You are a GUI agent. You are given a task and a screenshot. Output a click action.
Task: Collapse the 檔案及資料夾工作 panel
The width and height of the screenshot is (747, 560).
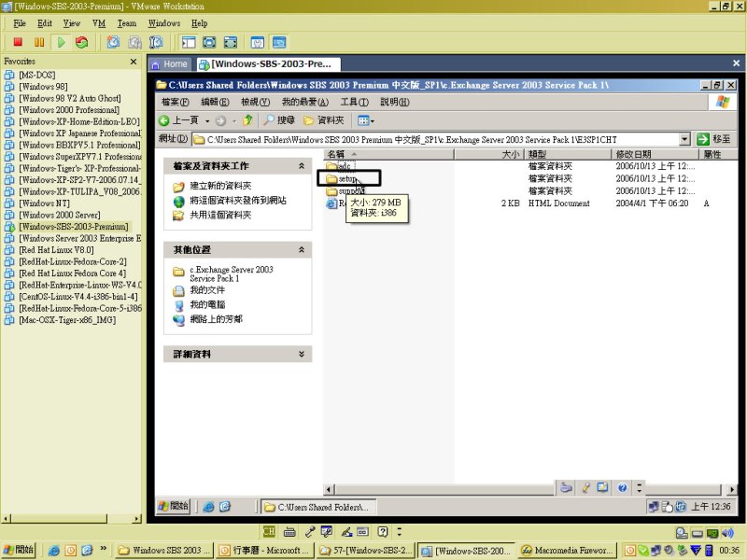point(301,166)
